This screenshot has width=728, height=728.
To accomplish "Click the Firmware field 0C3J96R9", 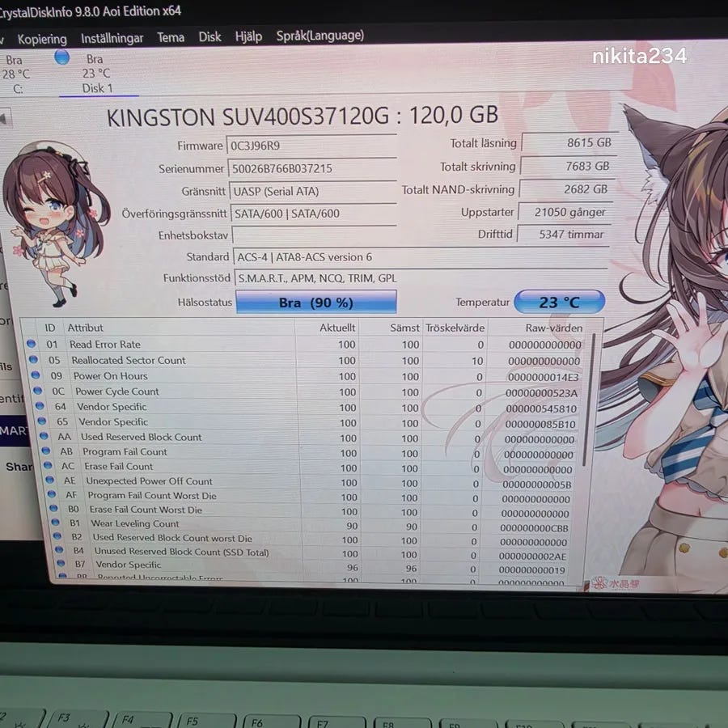I will 311,146.
